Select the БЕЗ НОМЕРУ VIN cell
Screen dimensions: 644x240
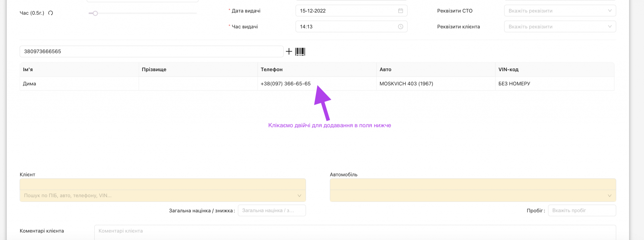555,84
